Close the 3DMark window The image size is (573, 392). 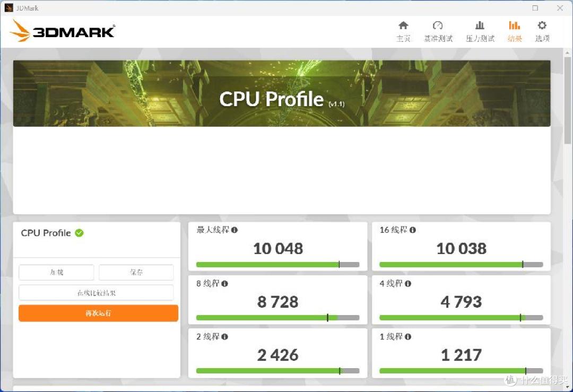pyautogui.click(x=560, y=7)
